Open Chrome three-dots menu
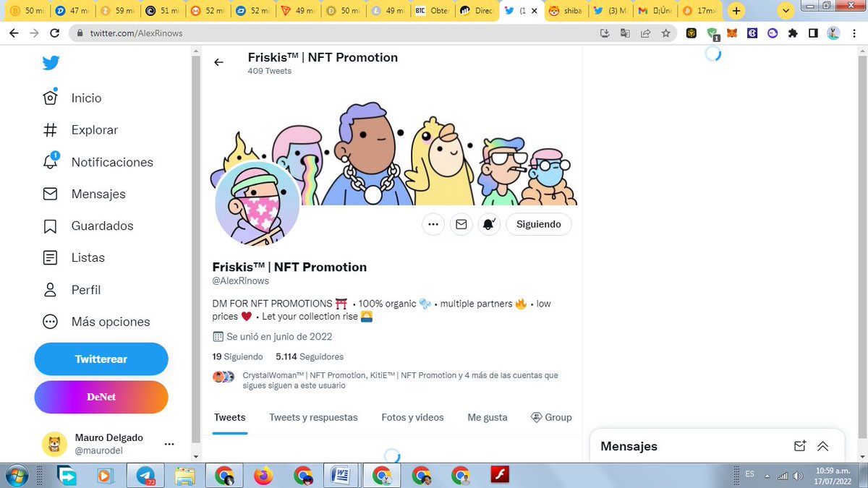Viewport: 868px width, 488px height. (x=854, y=33)
